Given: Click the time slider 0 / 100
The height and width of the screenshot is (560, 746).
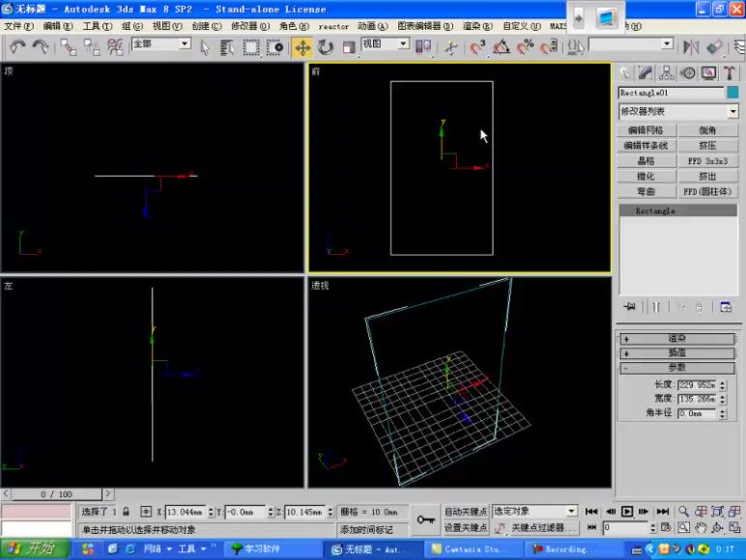Looking at the screenshot, I should coord(56,494).
